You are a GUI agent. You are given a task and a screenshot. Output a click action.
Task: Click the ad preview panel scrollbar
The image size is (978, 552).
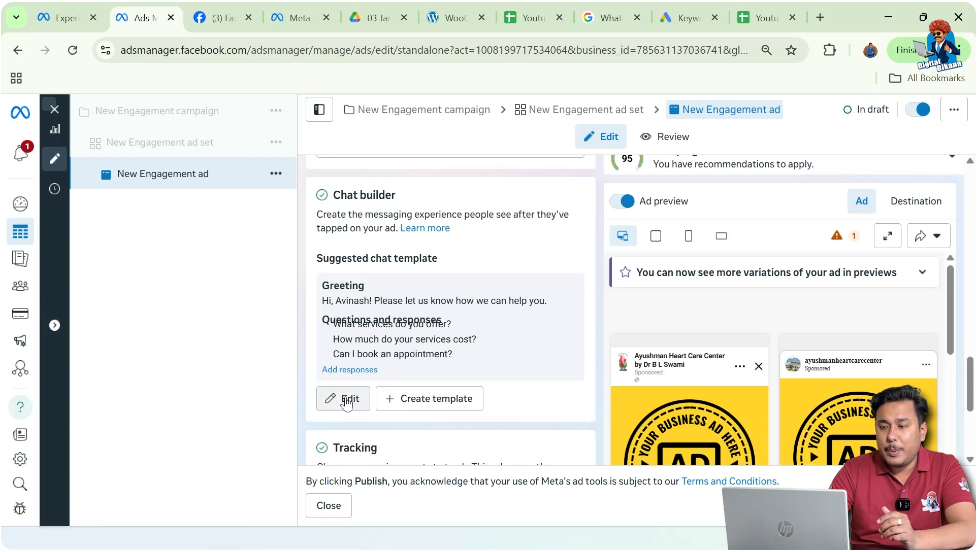[950, 309]
